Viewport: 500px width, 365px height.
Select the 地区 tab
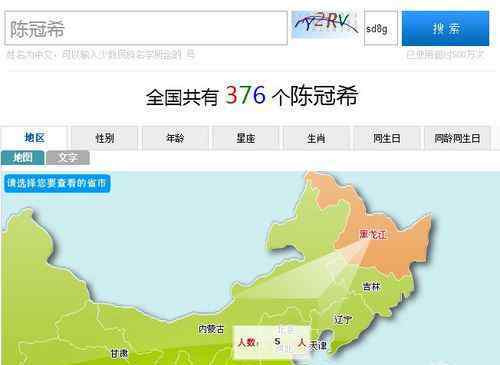coord(35,138)
